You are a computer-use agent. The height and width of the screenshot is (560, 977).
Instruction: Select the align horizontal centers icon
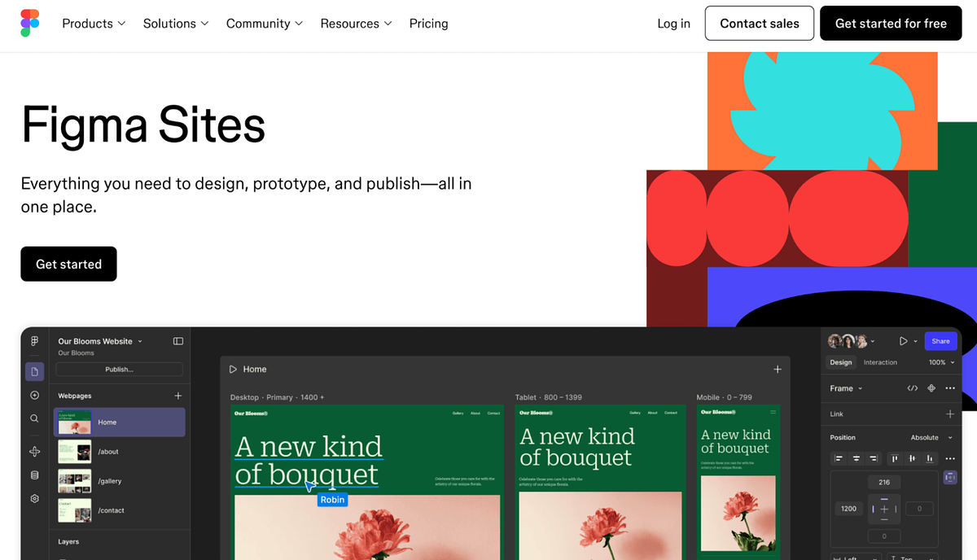pyautogui.click(x=857, y=458)
